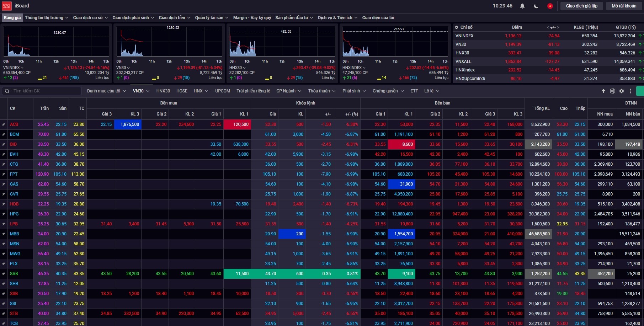Open the Margin - Vay ký quỹ menu

(x=252, y=18)
